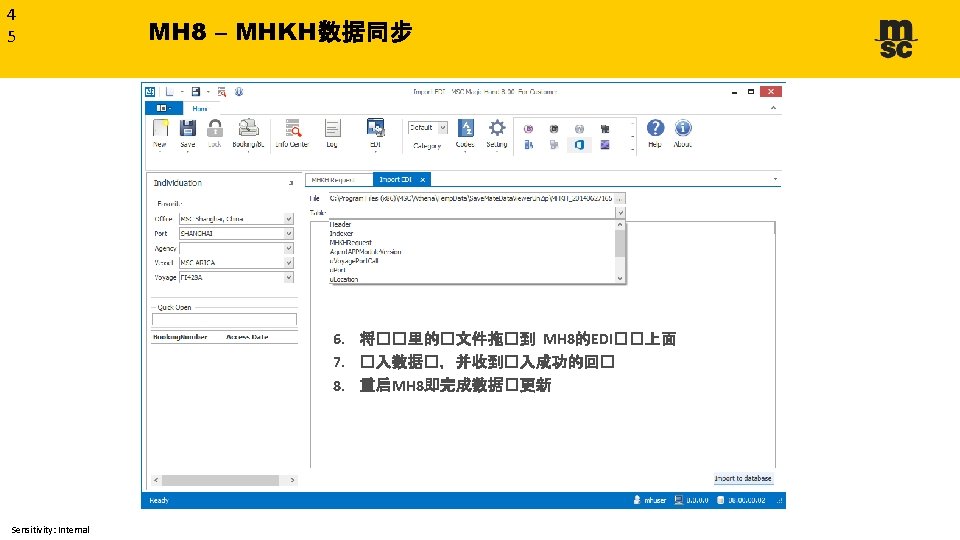Click the Help question mark icon
The width and height of the screenshot is (960, 540).
(x=655, y=127)
